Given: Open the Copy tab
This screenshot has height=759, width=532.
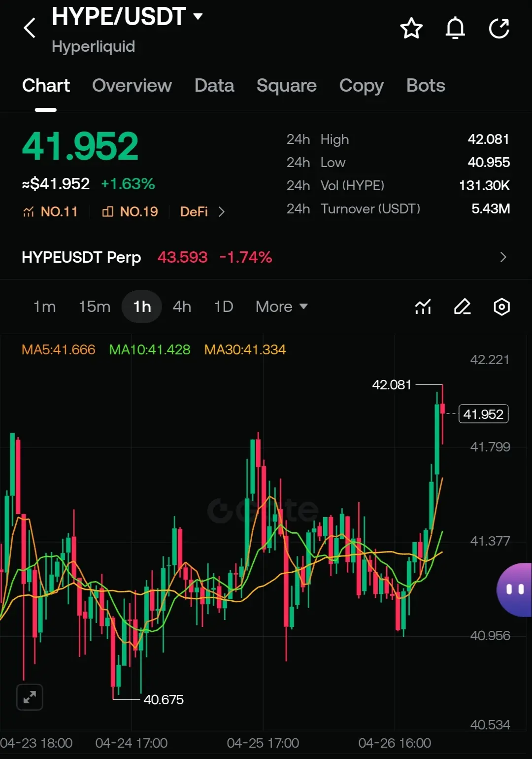Looking at the screenshot, I should 362,85.
